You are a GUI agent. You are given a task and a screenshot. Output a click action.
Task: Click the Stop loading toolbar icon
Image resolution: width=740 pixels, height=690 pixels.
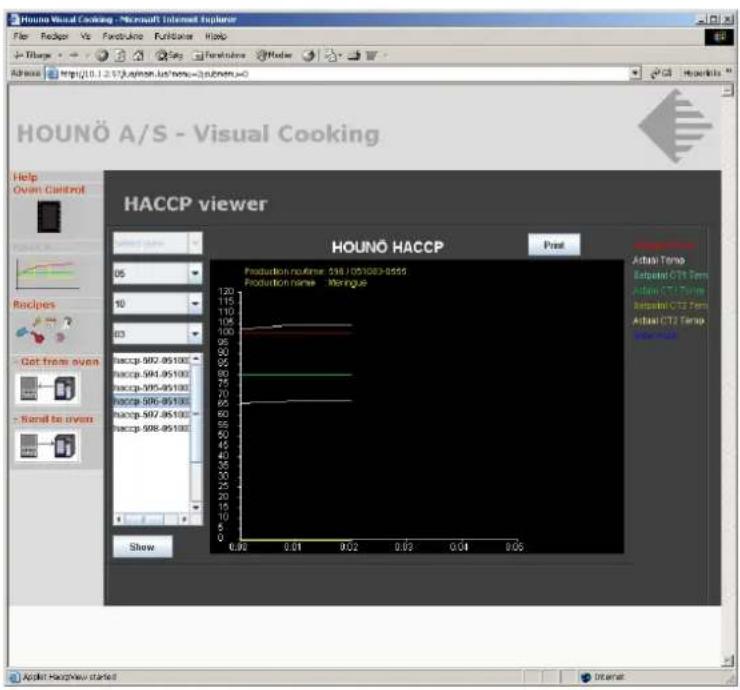point(101,56)
